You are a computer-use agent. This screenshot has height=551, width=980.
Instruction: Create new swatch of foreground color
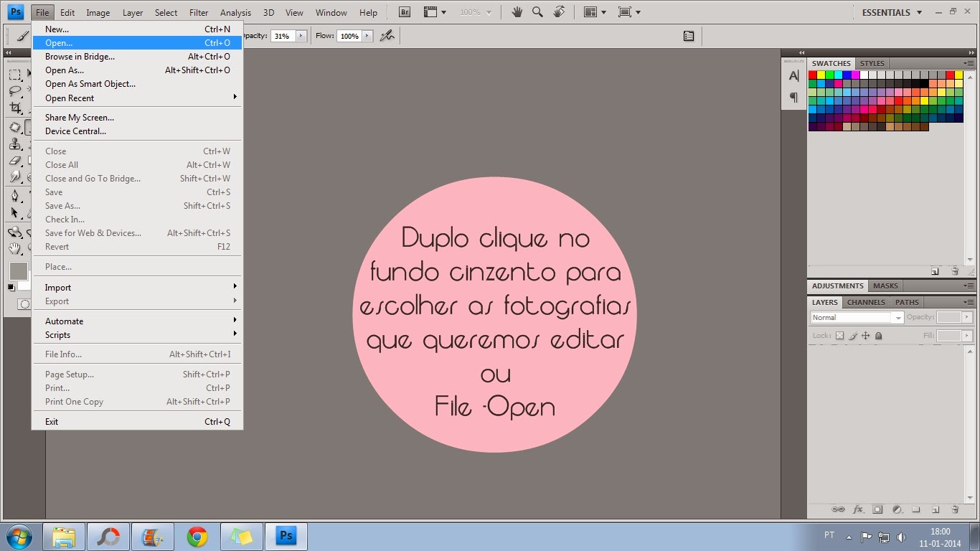tap(936, 271)
